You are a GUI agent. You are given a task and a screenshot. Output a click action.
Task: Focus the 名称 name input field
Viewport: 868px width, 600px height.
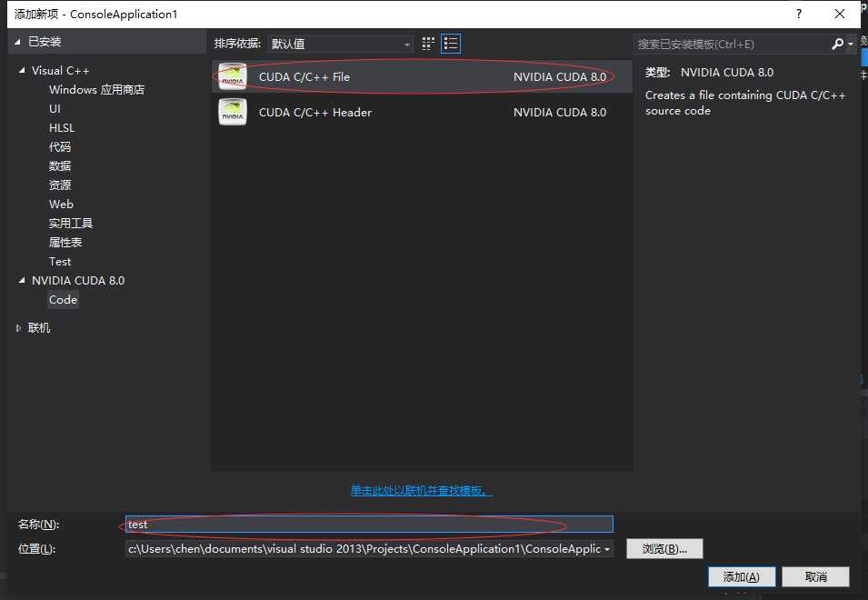(x=369, y=525)
